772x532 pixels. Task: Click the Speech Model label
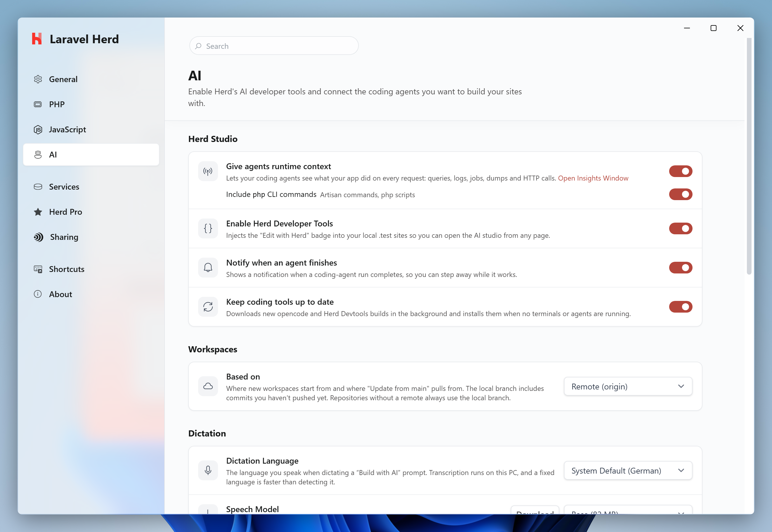coord(252,509)
